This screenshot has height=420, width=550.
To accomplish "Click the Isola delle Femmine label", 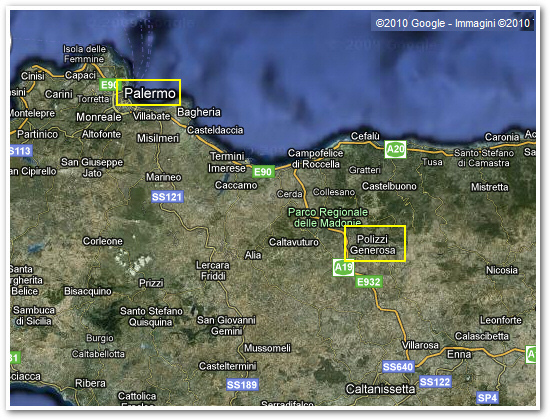I will (84, 54).
